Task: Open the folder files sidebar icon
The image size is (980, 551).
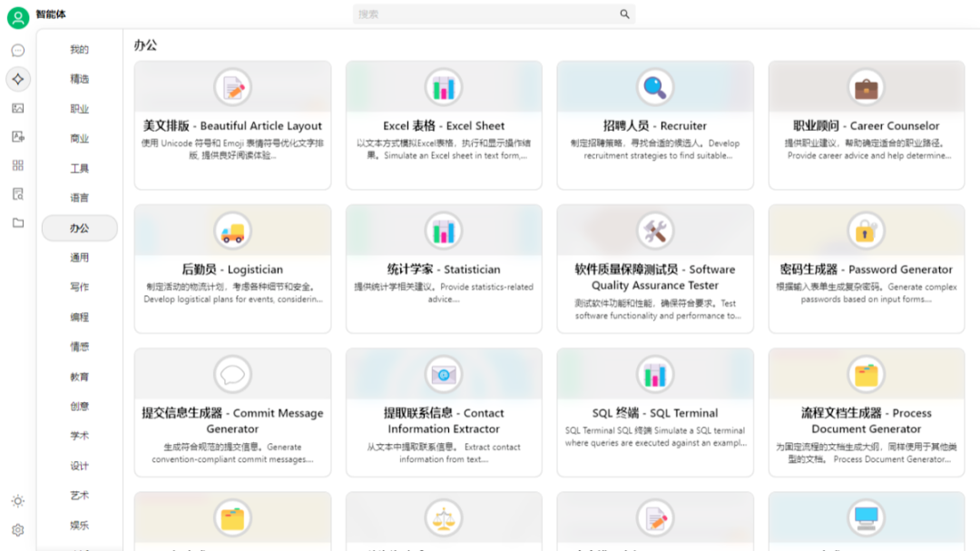Action: [x=18, y=222]
